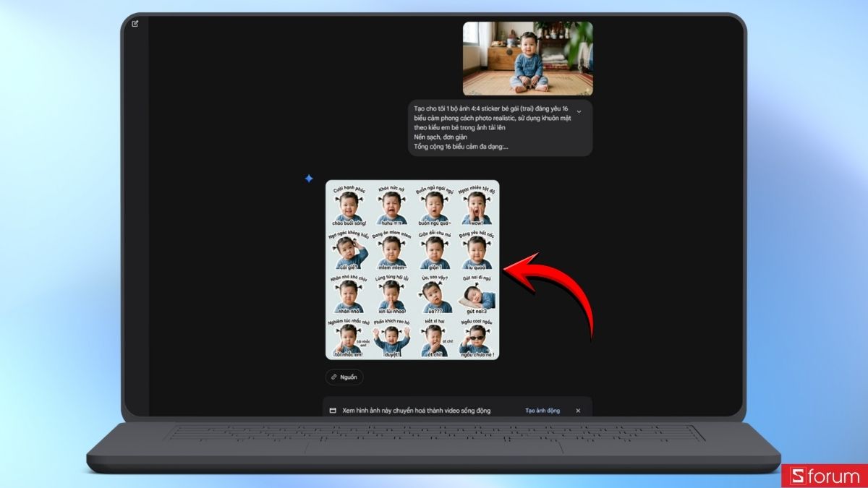This screenshot has width=868, height=488.
Task: Select the Ngầu cool ngầu sticker
Action: pyautogui.click(x=476, y=338)
